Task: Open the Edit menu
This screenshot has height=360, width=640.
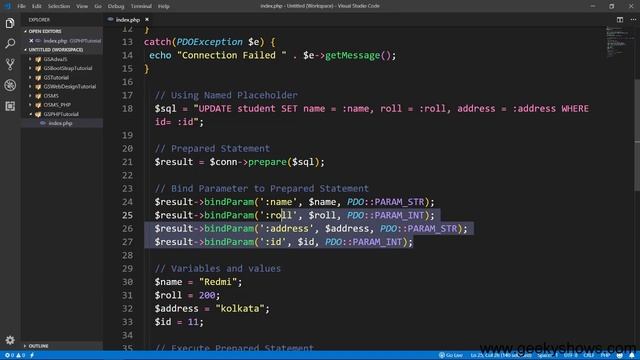Action: [37, 6]
